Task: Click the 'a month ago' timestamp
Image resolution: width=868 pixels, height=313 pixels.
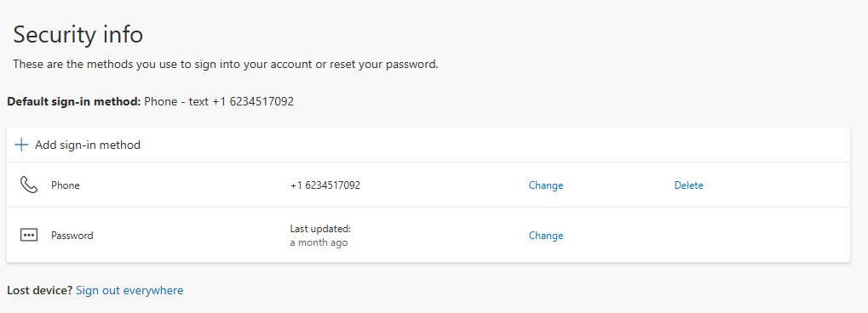Action: (319, 242)
